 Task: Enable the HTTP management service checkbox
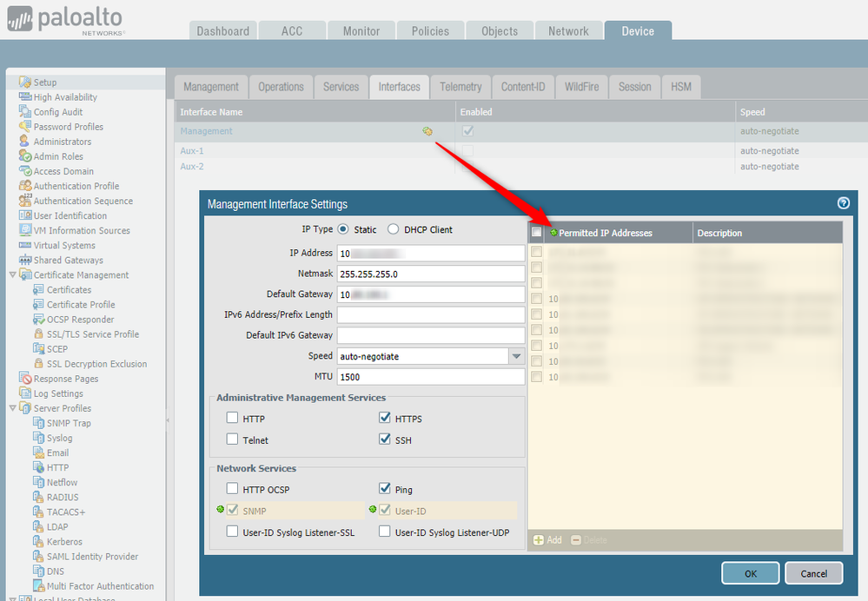tap(232, 419)
